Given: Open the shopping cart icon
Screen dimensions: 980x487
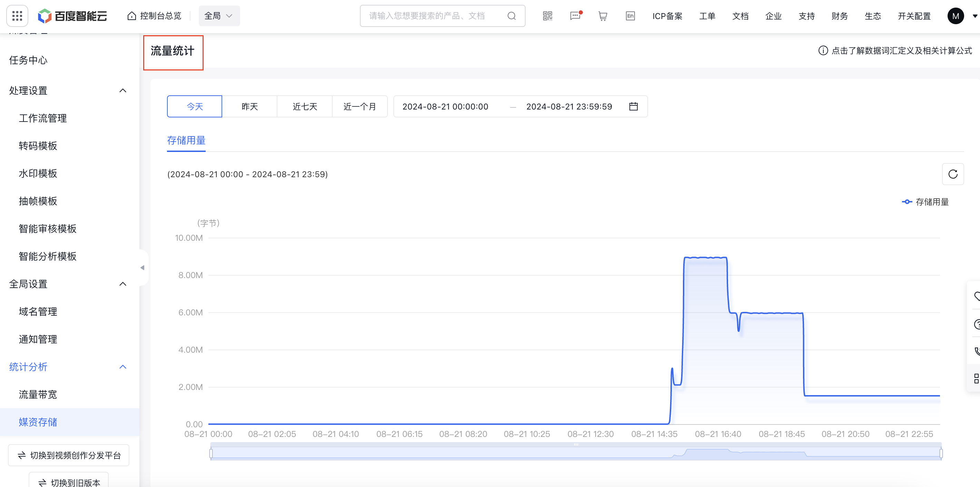Looking at the screenshot, I should coord(602,16).
